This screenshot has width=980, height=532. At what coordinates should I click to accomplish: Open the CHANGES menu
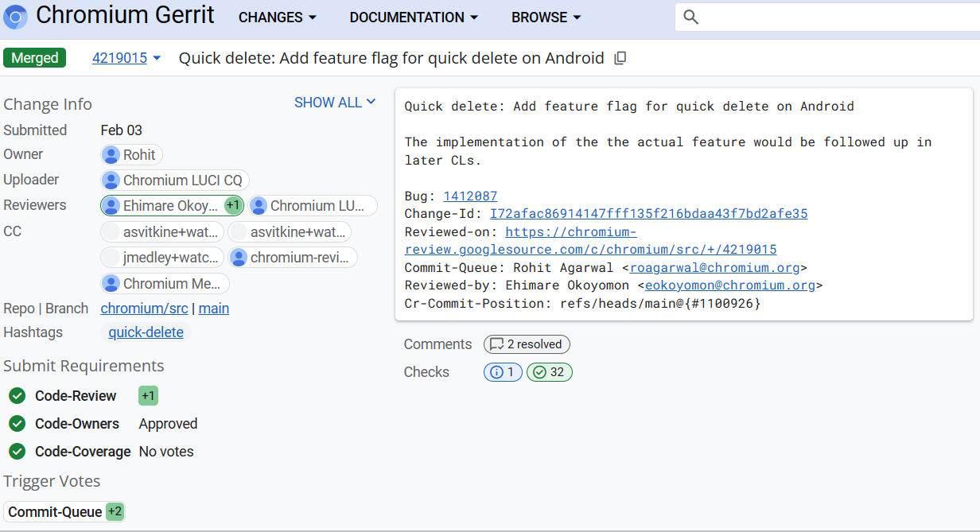point(277,17)
